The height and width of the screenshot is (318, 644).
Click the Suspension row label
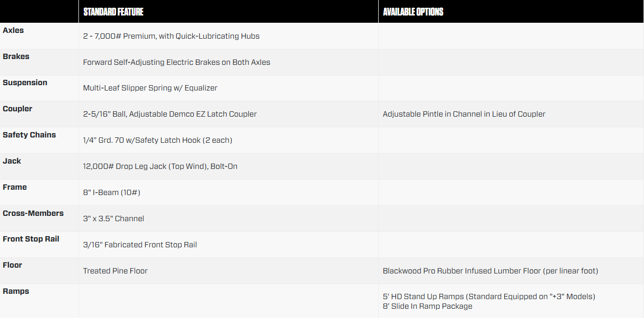[x=25, y=83]
